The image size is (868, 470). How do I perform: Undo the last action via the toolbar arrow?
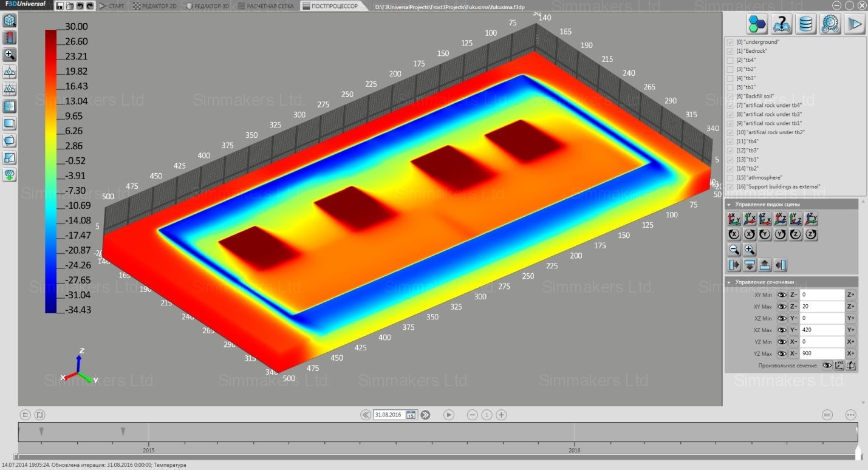(79, 5)
